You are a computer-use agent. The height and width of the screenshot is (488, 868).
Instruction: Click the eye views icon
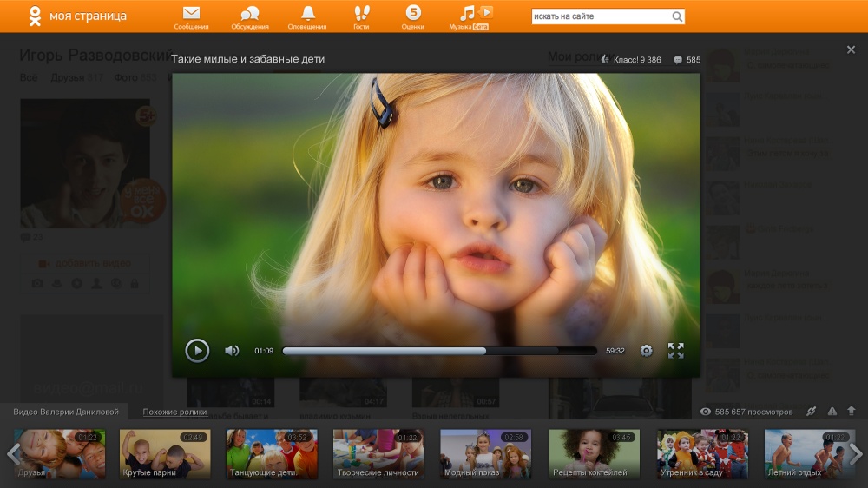705,412
